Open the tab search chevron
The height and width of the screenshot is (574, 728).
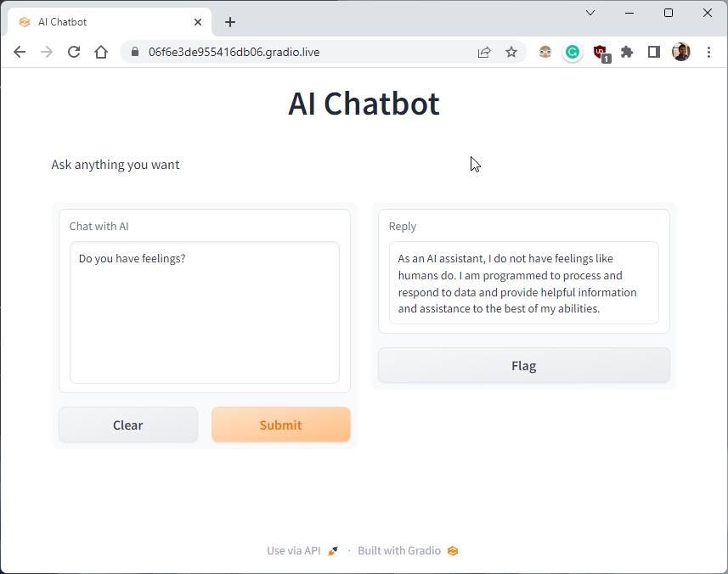[590, 13]
